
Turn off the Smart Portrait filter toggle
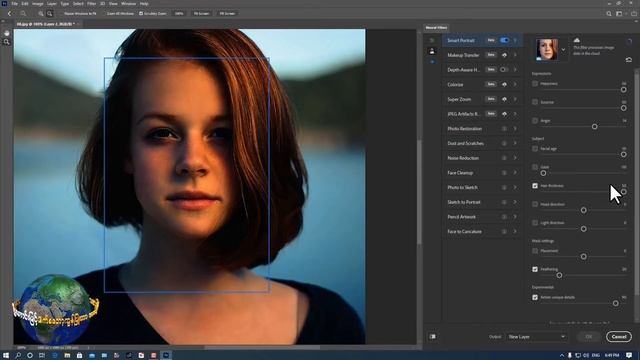pyautogui.click(x=504, y=40)
